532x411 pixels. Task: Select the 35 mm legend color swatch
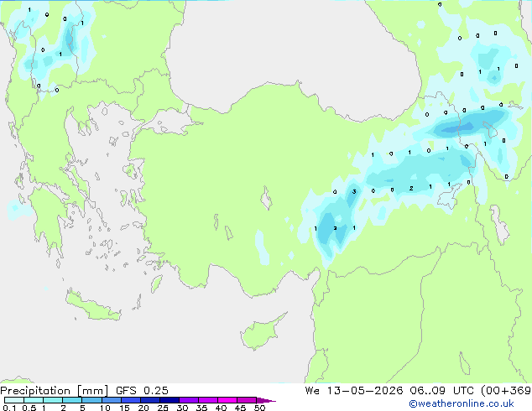[208, 400]
